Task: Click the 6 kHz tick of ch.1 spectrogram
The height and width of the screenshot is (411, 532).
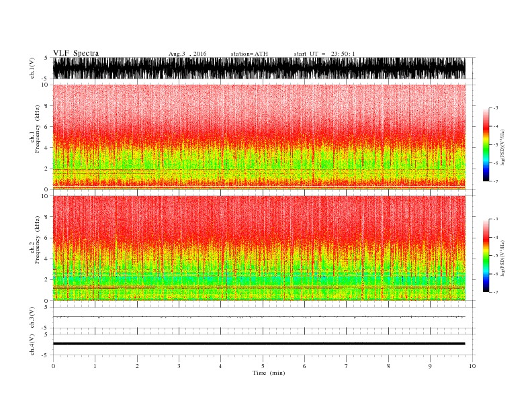Action: pyautogui.click(x=46, y=127)
